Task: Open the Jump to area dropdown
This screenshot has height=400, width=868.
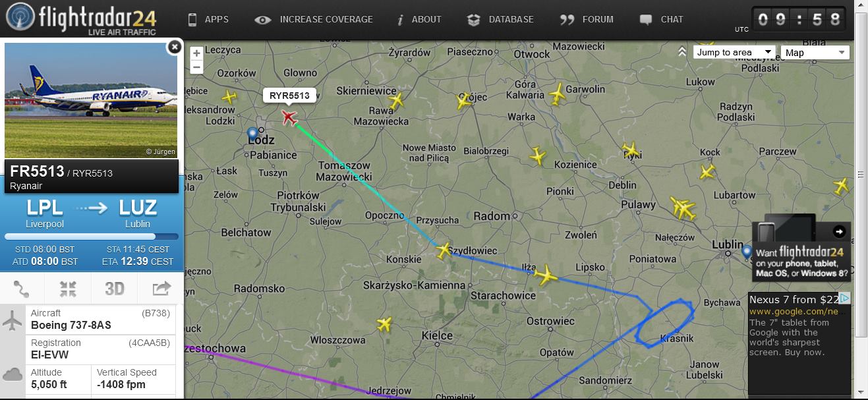Action: coord(734,53)
